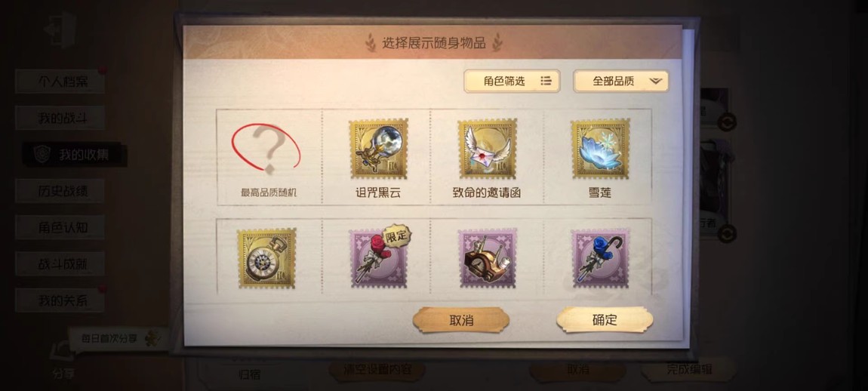Screen dimensions: 868x391
Task: Choose the limited red rose cane item
Action: [379, 257]
